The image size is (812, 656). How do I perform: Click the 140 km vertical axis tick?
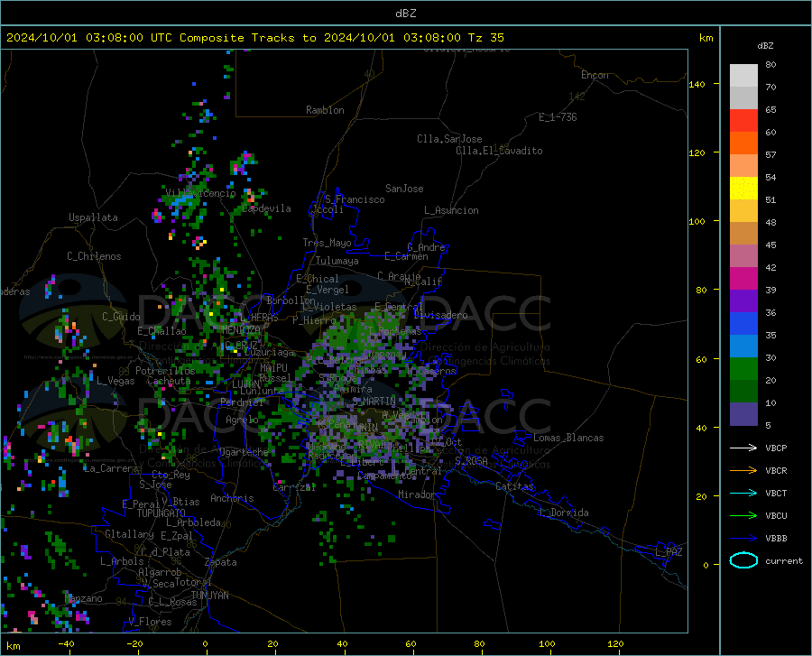[x=697, y=84]
